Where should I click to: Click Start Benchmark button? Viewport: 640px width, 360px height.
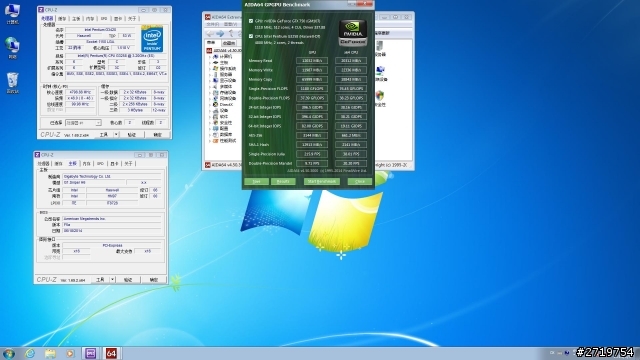click(x=322, y=181)
